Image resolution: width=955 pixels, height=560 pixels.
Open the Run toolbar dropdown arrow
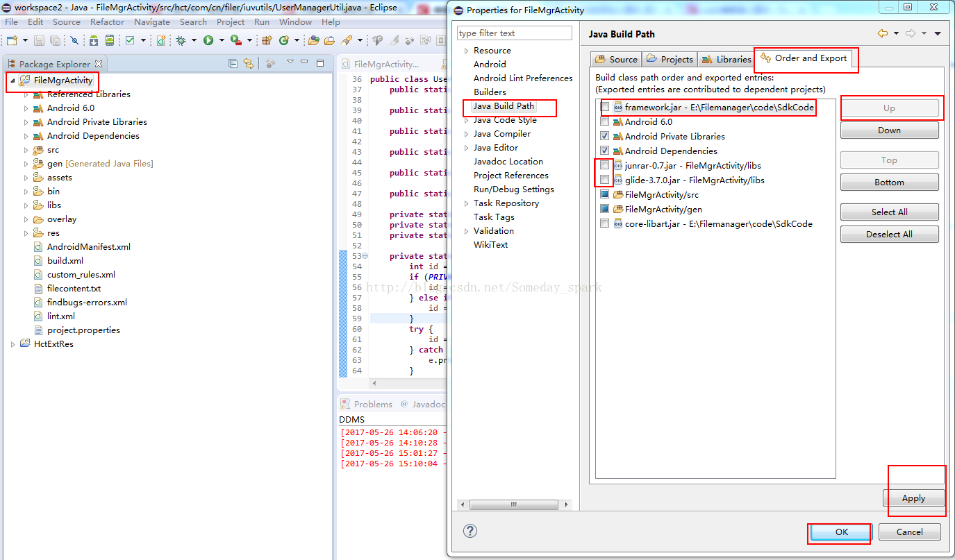coord(222,41)
